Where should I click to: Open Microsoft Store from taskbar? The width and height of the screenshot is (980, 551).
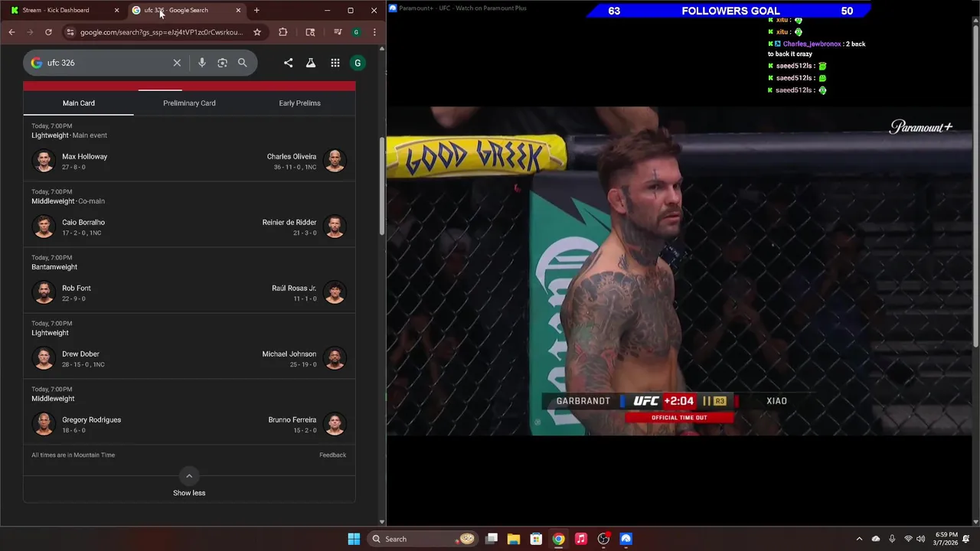click(536, 539)
